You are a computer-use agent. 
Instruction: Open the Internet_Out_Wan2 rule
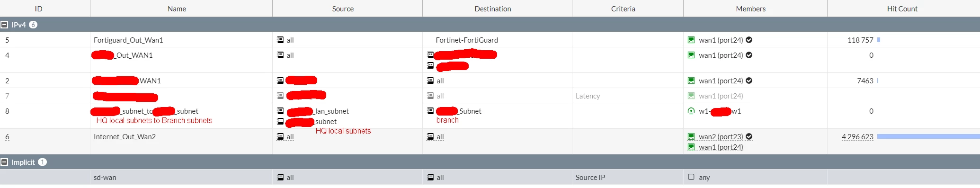coord(125,137)
